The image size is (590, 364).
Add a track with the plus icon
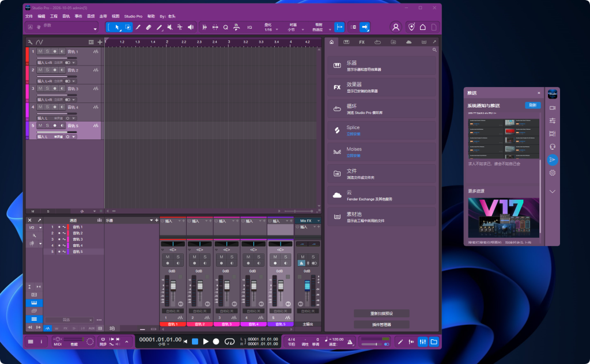click(x=100, y=42)
